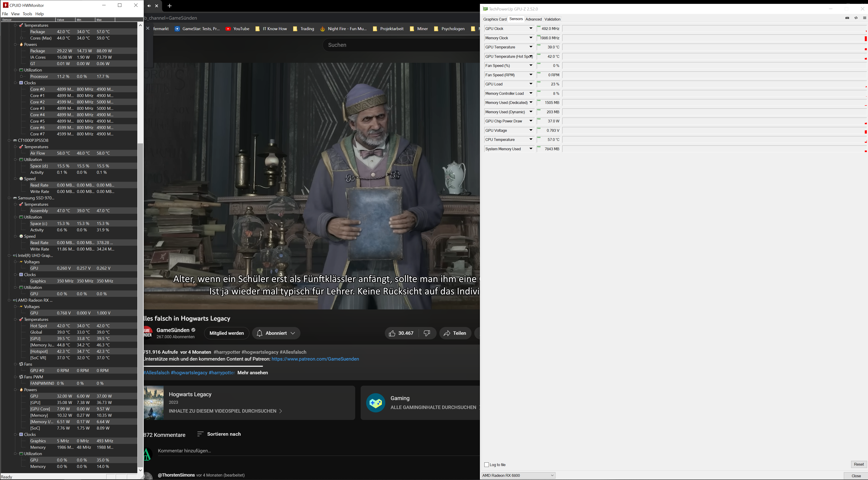Click HWMonitor scrollbar up arrow
Viewport: 868px width, 480px height.
[x=141, y=25]
